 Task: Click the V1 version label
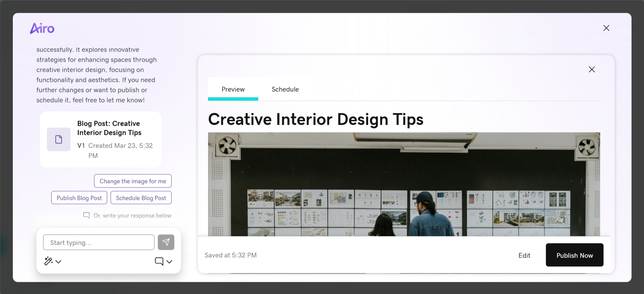coord(81,146)
